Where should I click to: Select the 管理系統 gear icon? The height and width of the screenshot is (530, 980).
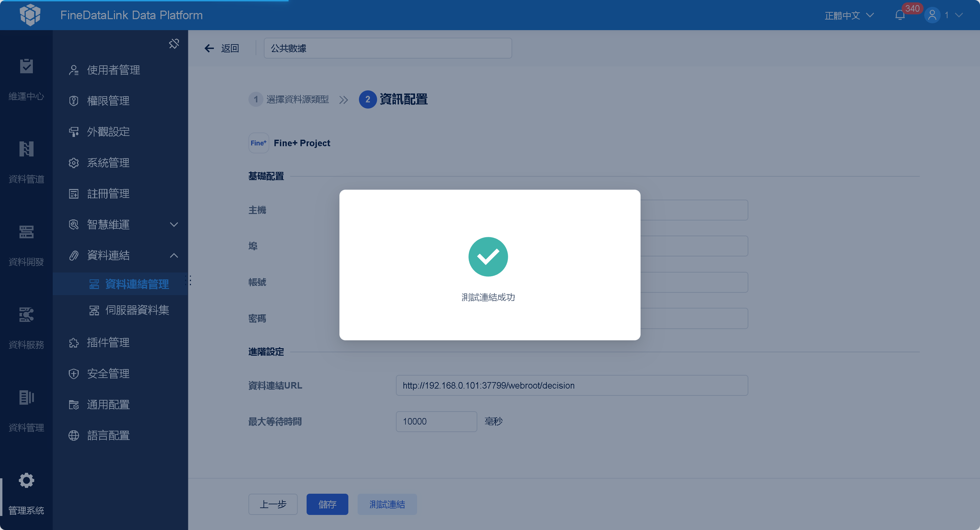pyautogui.click(x=26, y=480)
